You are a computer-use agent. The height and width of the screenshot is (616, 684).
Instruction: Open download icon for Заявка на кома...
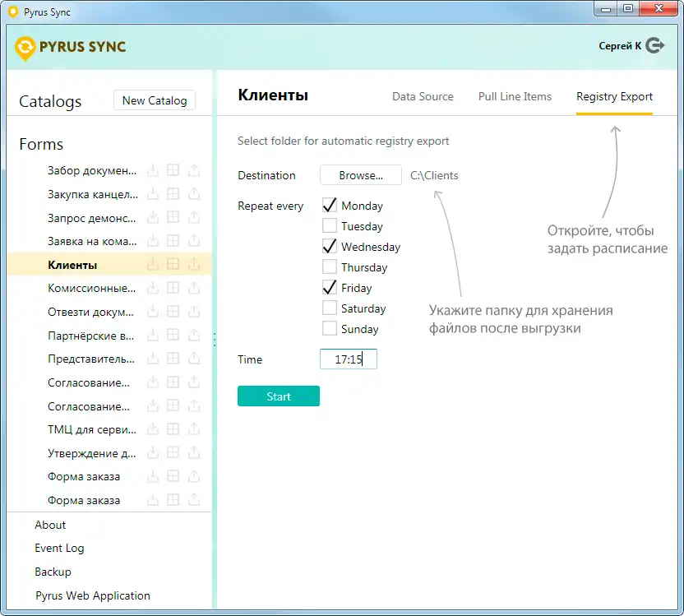click(153, 241)
